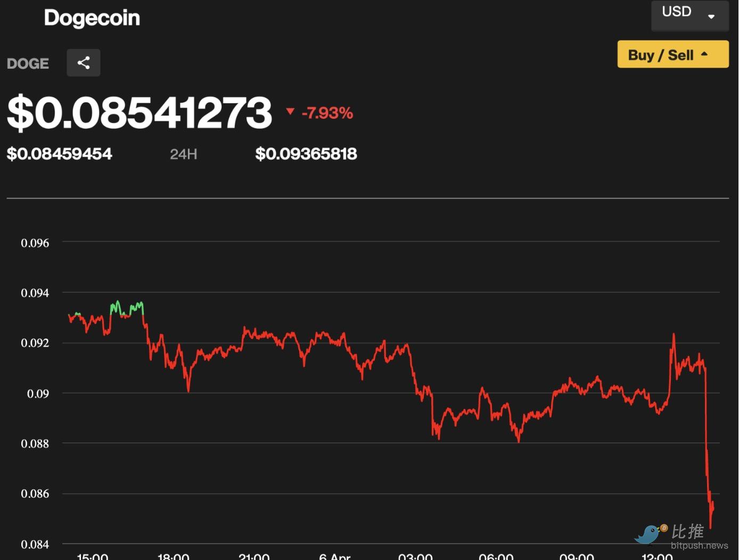This screenshot has height=560, width=739.
Task: Click the Dogecoin title
Action: pos(92,18)
